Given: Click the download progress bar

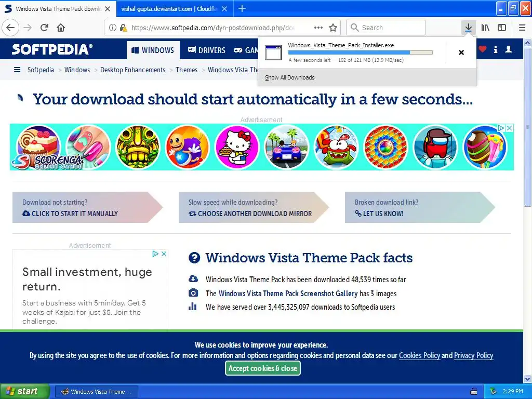Looking at the screenshot, I should [x=361, y=52].
